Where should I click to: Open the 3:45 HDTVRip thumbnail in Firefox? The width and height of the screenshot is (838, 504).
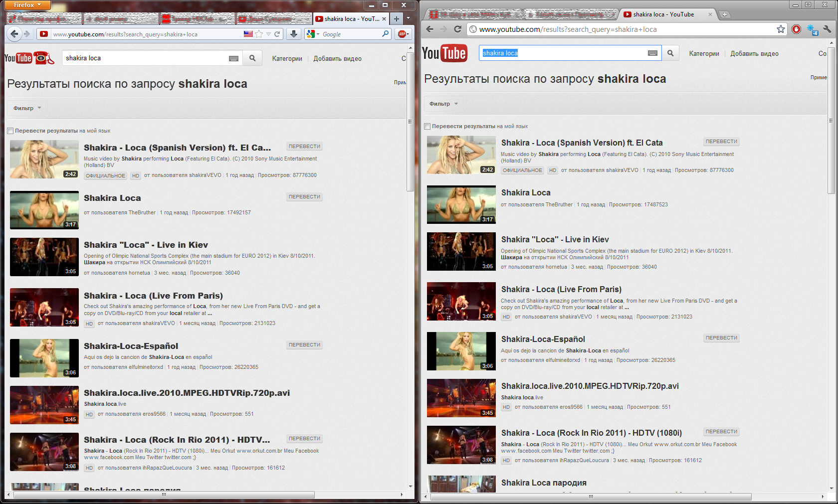point(44,405)
